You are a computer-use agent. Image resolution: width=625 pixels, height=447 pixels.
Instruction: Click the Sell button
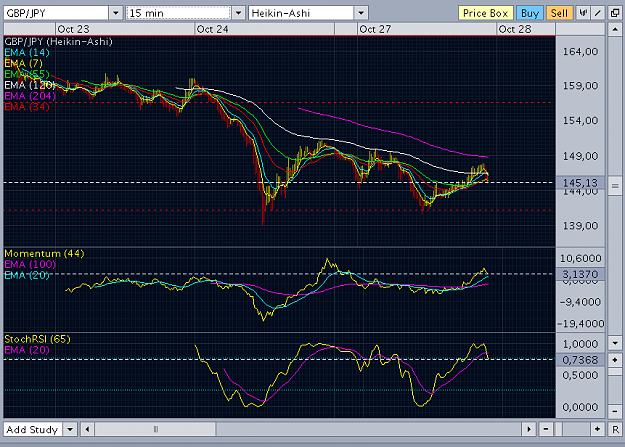[x=559, y=13]
